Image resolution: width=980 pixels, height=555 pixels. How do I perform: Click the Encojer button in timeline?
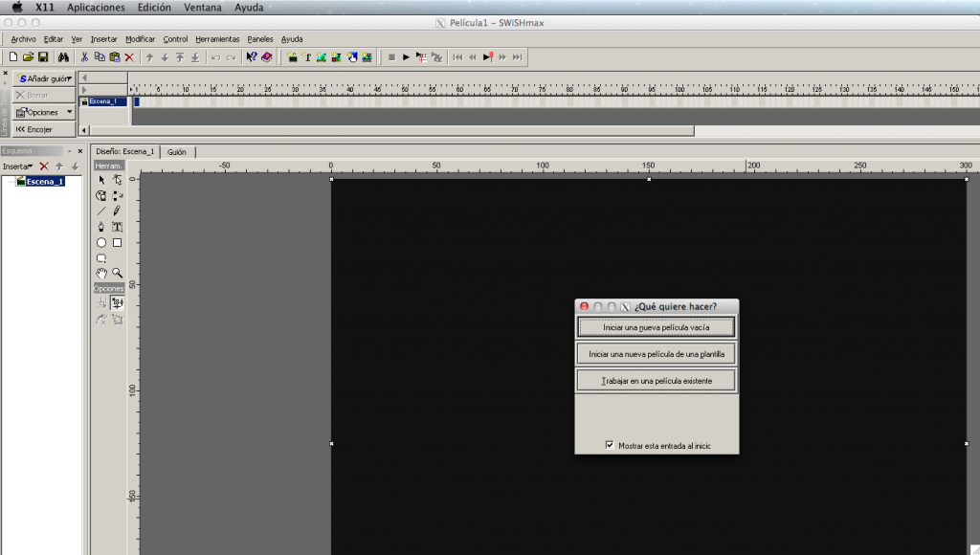coord(44,129)
